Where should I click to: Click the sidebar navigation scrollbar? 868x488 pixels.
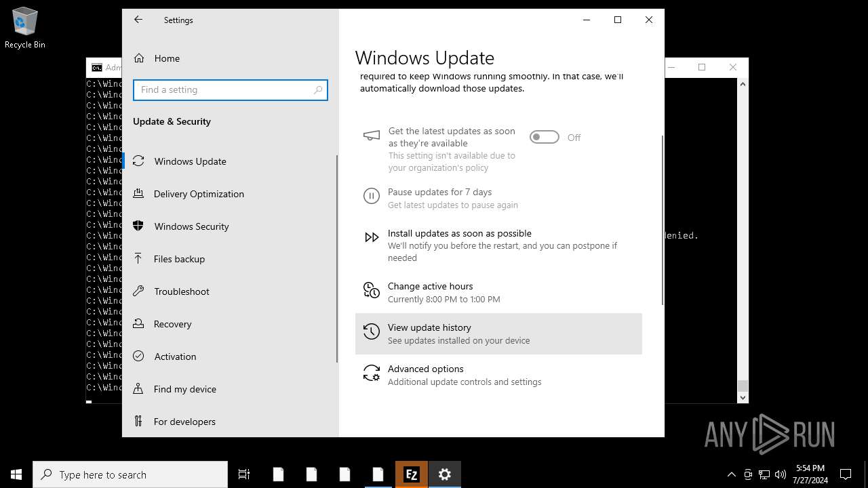(x=336, y=259)
